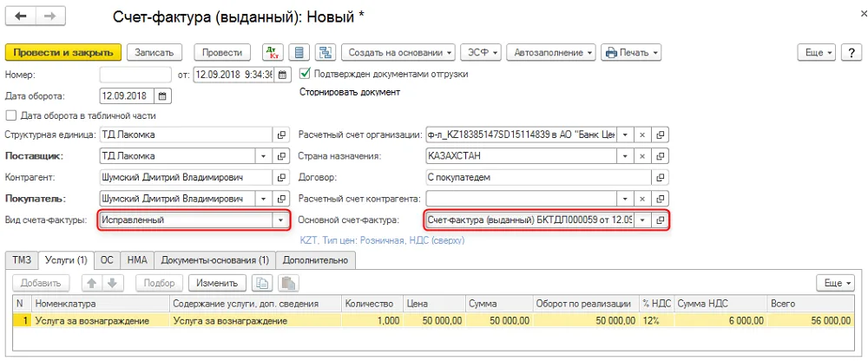
Task: Open KZT, Тип цен: Розничная link
Action: click(382, 240)
